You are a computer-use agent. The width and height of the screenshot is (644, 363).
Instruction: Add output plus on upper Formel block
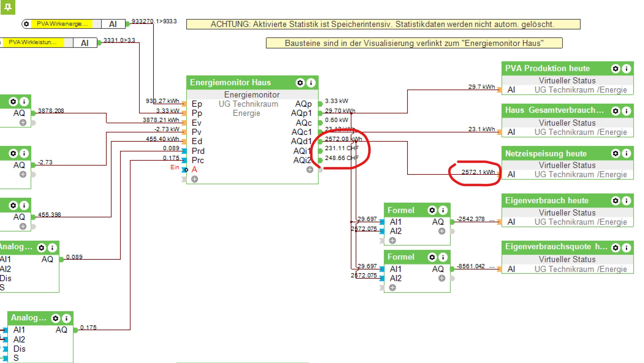(442, 231)
